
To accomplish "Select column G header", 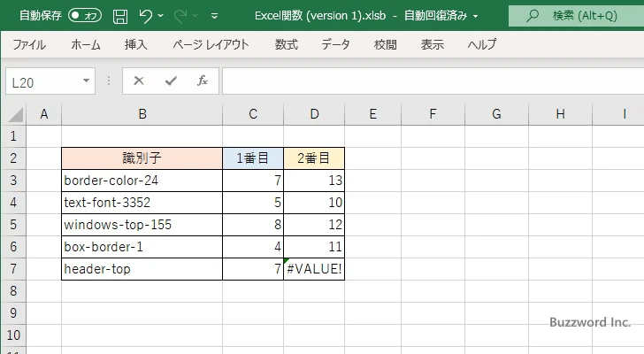I will [x=496, y=114].
